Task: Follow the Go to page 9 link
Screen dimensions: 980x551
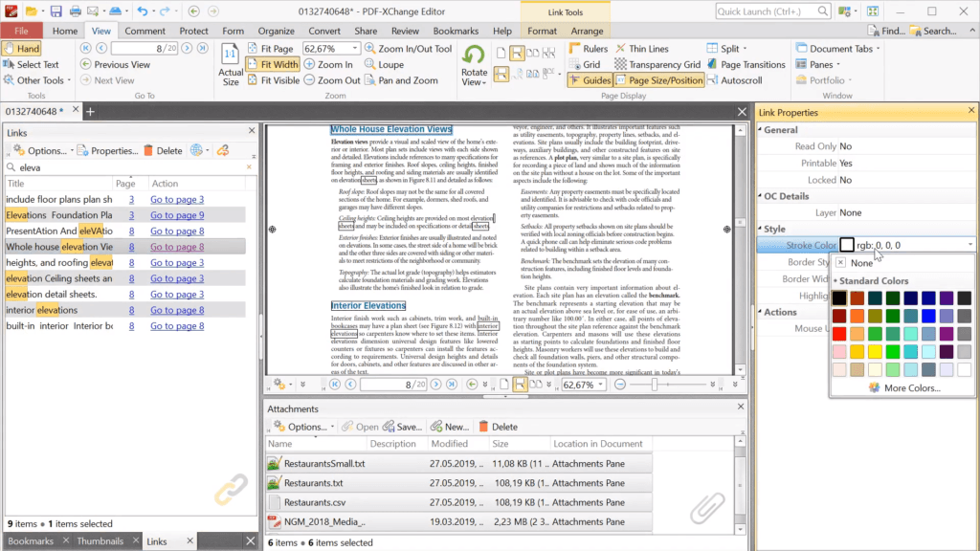Action: tap(176, 214)
